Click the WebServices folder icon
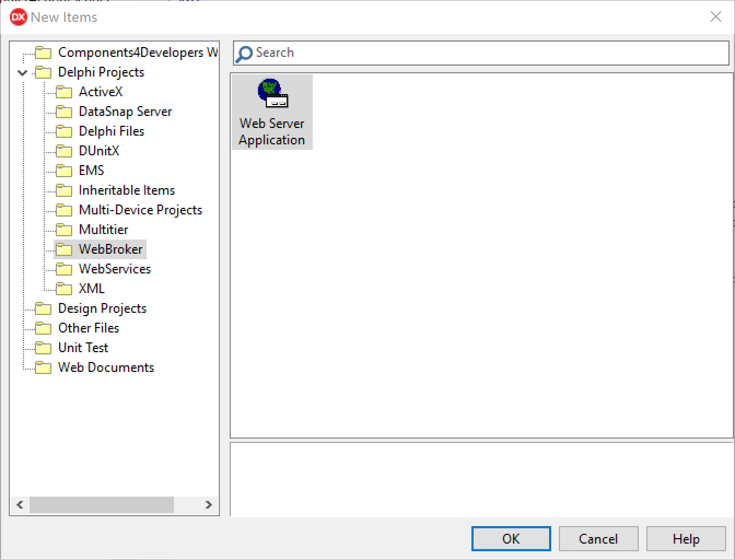735x560 pixels. tap(64, 269)
